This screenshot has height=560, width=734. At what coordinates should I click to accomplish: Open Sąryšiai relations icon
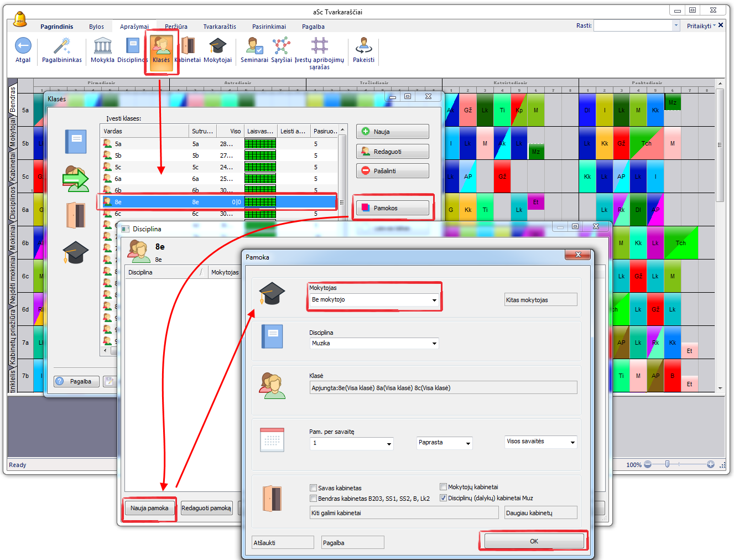pyautogui.click(x=281, y=46)
